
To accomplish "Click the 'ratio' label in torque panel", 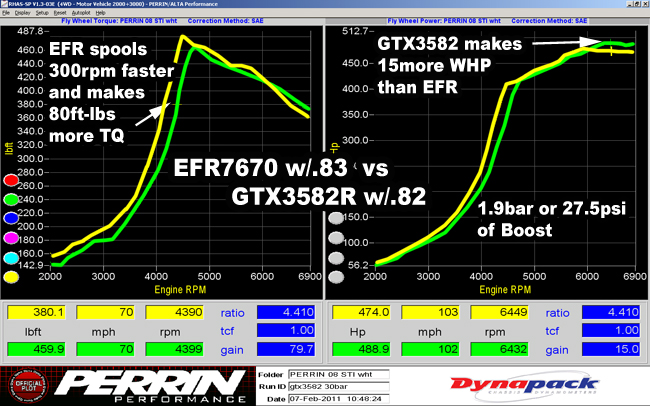I will [232, 313].
